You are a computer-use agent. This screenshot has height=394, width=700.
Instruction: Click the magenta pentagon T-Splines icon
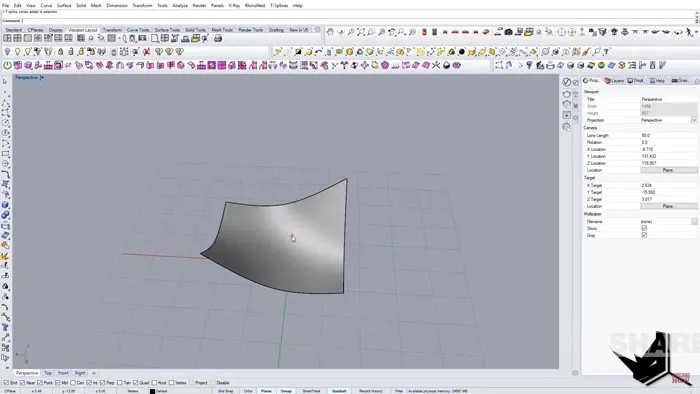coord(385,65)
